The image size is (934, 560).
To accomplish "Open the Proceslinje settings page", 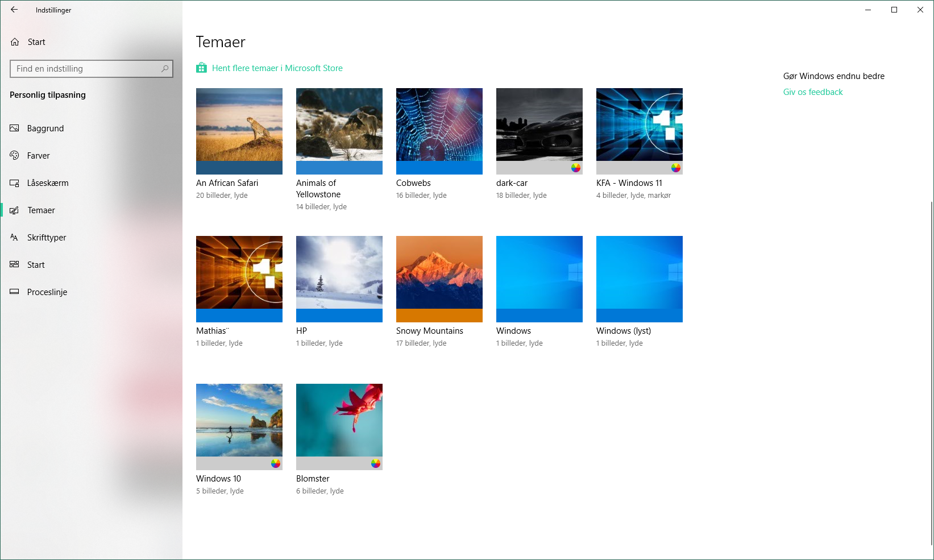I will coord(47,292).
